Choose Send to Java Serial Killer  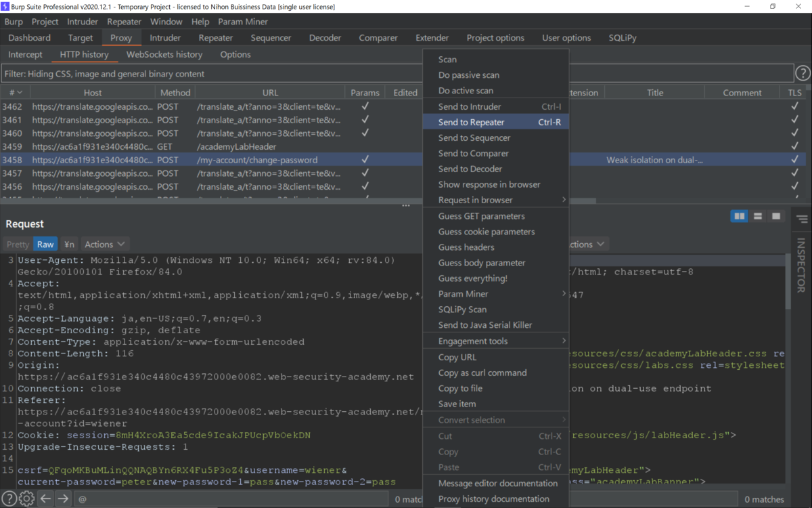[495, 325]
